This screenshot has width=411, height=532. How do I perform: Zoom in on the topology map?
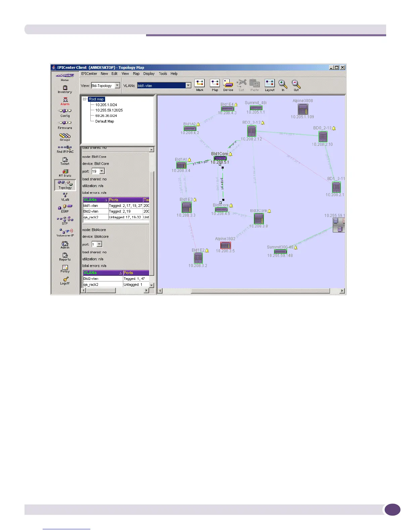[283, 85]
